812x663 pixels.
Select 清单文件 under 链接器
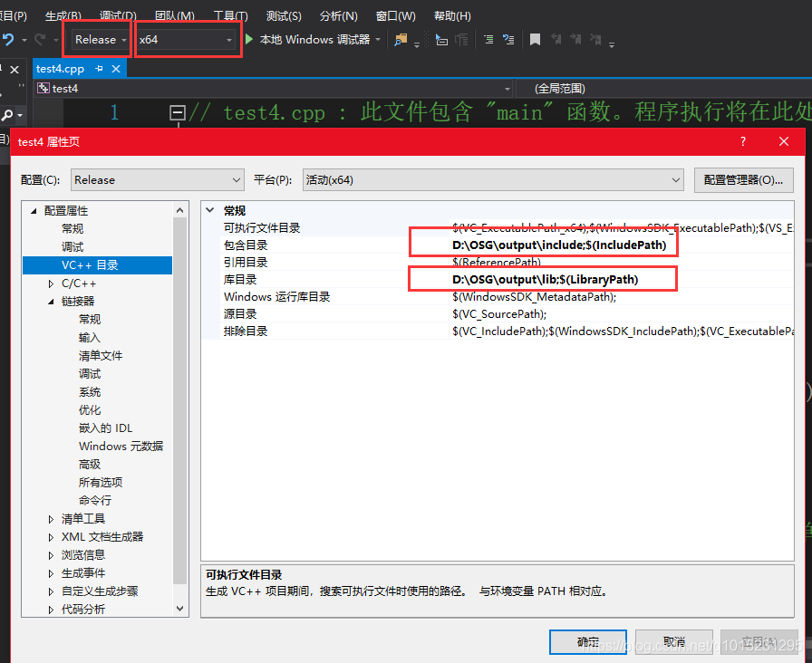(101, 356)
